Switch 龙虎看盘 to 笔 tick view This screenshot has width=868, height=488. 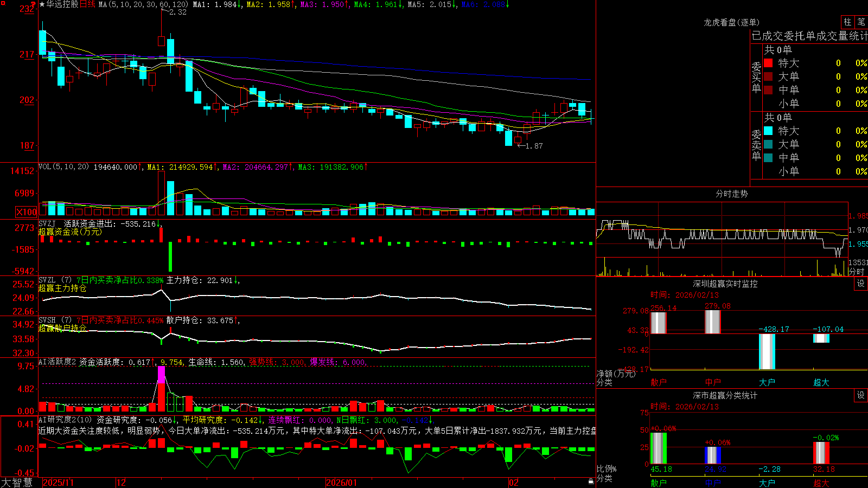(x=861, y=22)
